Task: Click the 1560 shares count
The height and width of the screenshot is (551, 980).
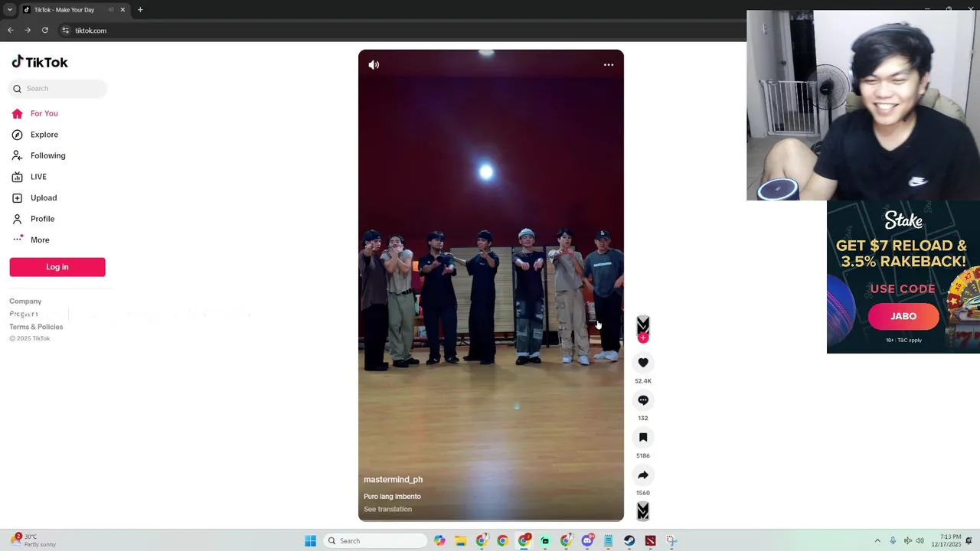Action: click(x=643, y=494)
